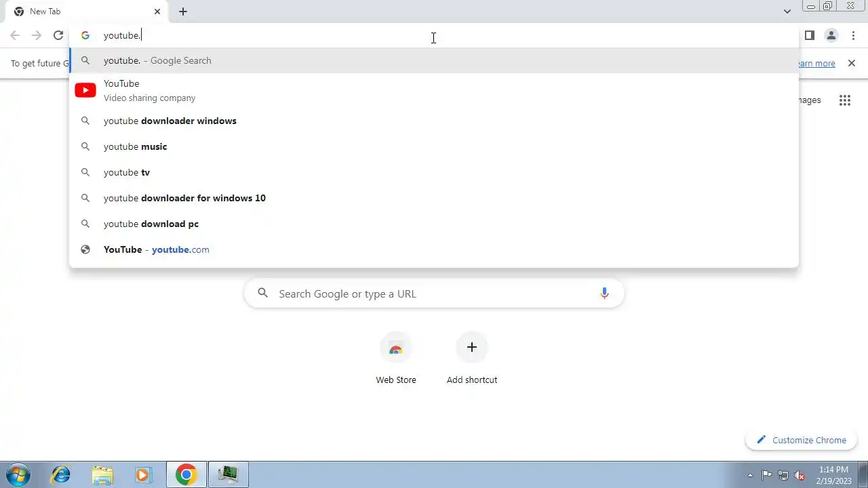The height and width of the screenshot is (488, 868).
Task: Click the magnifier in the Google search box
Action: [x=263, y=293]
